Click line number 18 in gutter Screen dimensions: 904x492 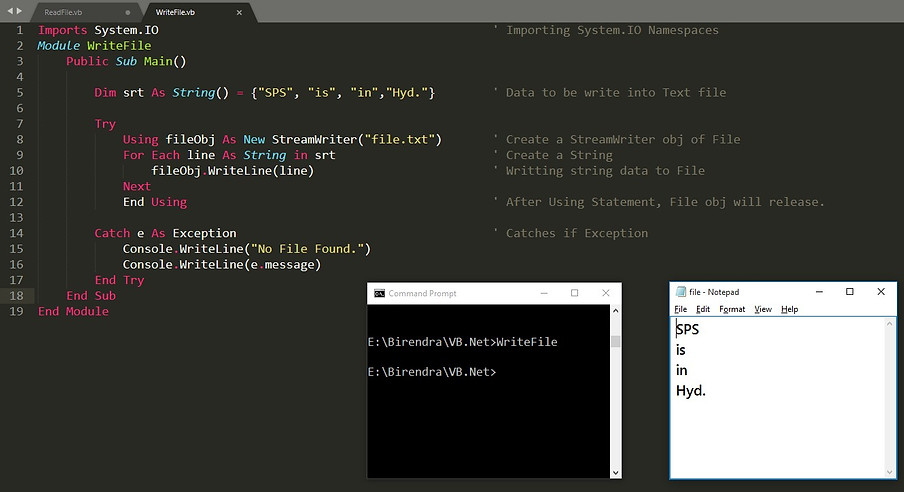pos(17,296)
